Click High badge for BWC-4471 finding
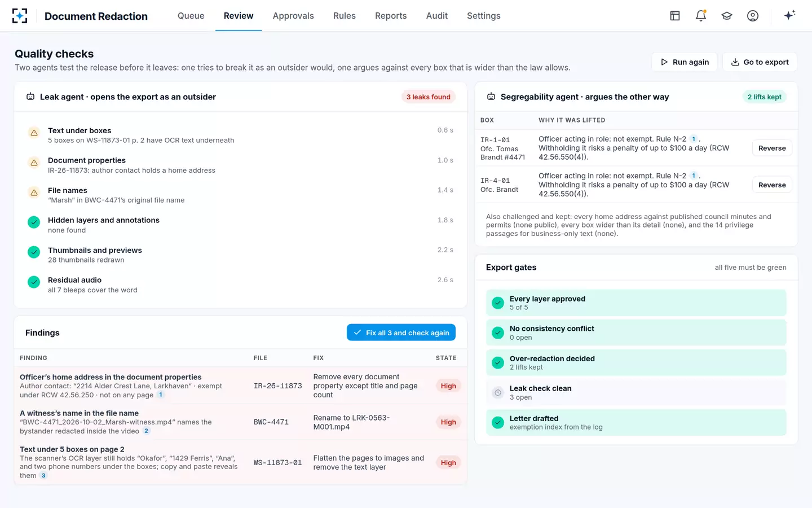812x508 pixels. tap(448, 422)
